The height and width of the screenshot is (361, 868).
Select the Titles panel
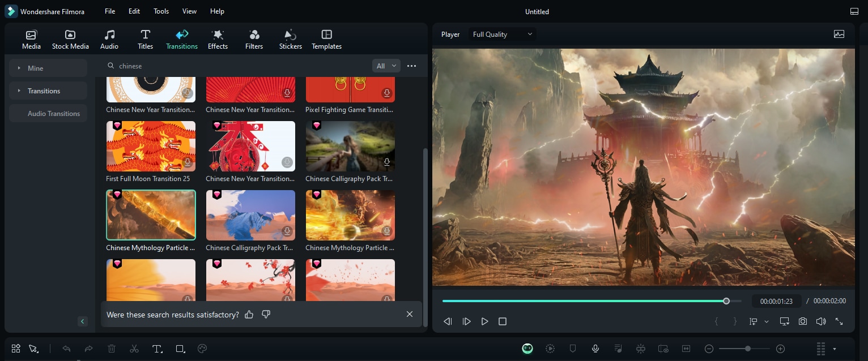pos(145,38)
